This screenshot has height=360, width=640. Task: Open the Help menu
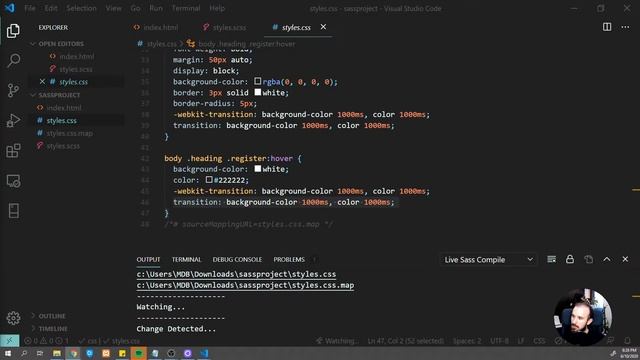pos(217,8)
